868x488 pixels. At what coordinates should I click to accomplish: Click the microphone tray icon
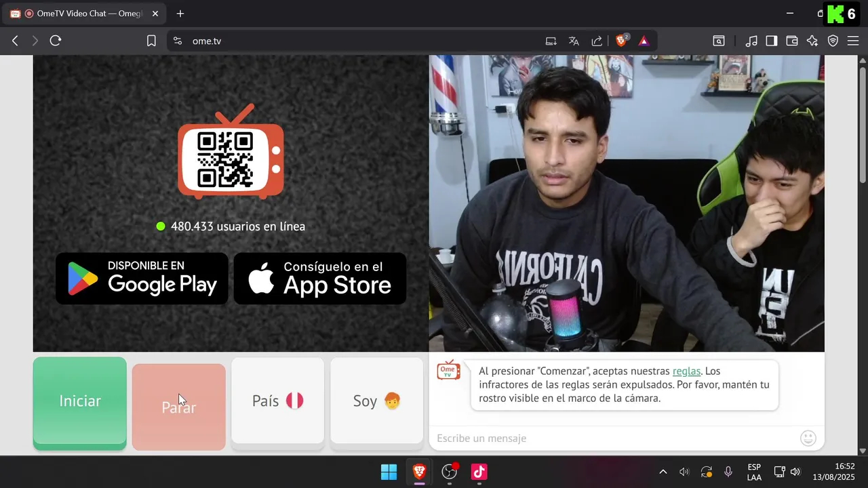[728, 472]
